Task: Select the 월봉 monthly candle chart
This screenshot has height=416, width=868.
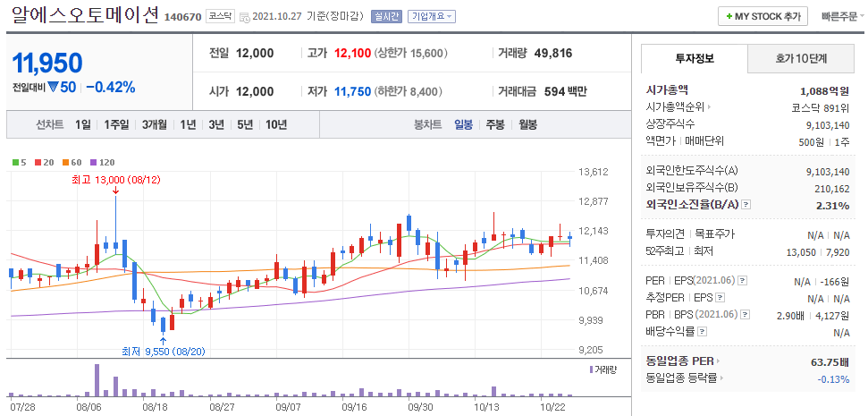Action: pyautogui.click(x=527, y=124)
